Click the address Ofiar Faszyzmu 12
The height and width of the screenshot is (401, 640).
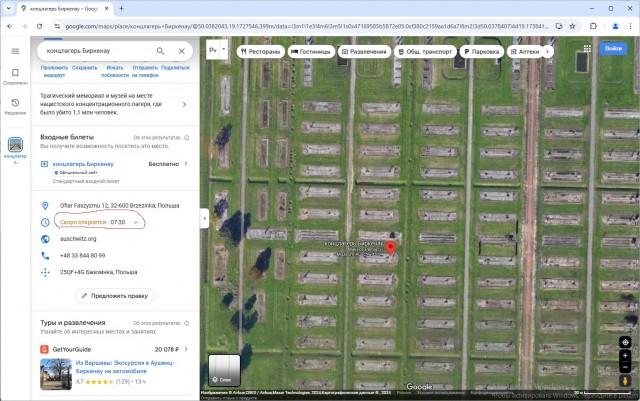pyautogui.click(x=120, y=205)
